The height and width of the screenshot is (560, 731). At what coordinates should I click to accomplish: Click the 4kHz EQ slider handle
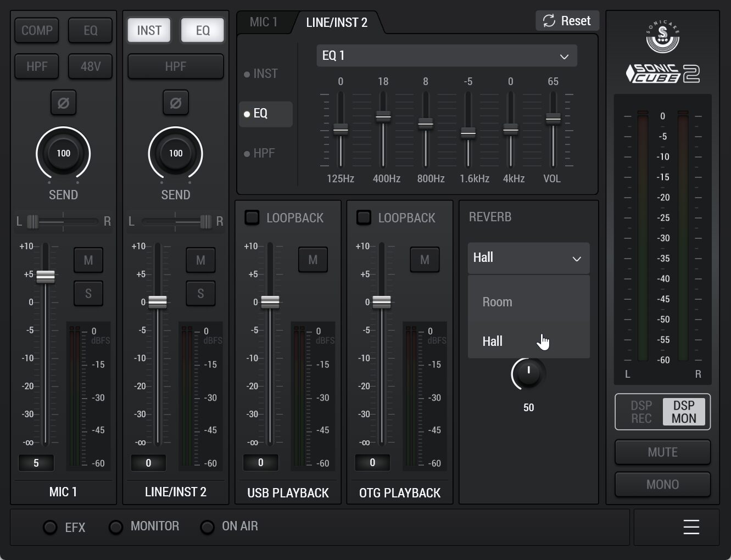(511, 129)
